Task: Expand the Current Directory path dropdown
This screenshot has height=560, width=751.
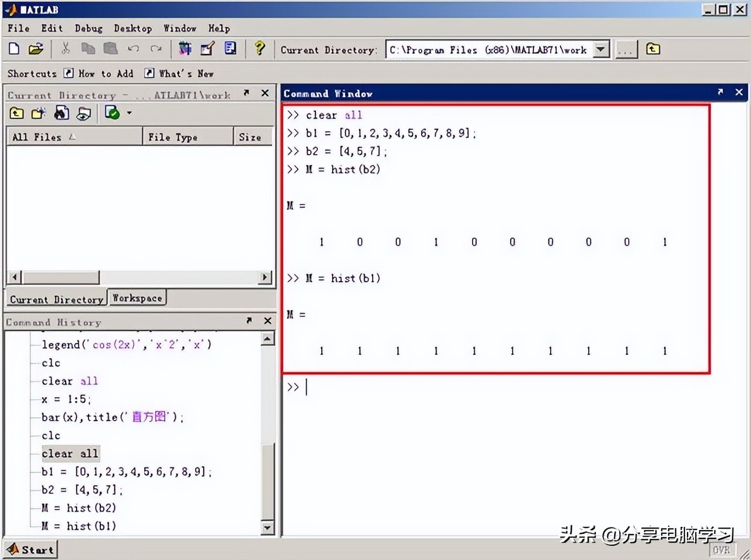Action: (601, 49)
